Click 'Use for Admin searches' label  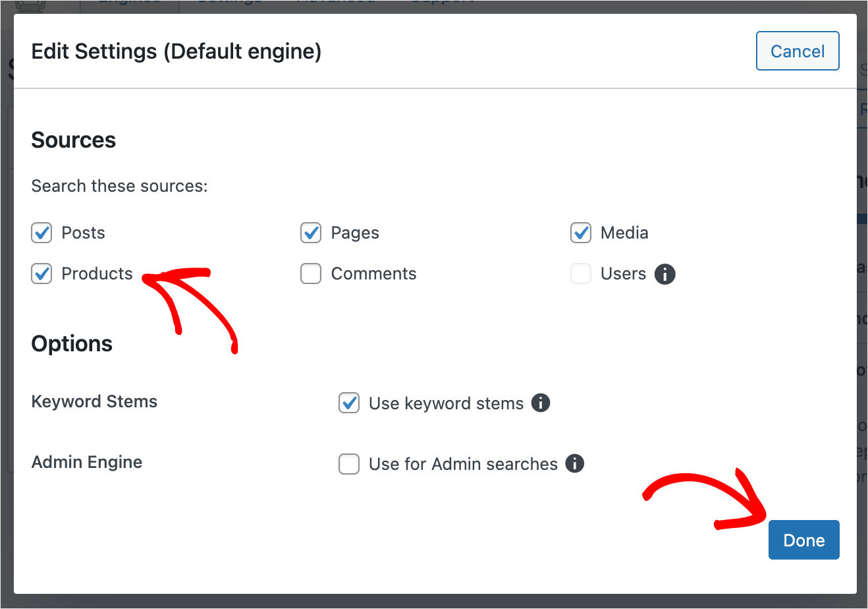click(x=464, y=464)
